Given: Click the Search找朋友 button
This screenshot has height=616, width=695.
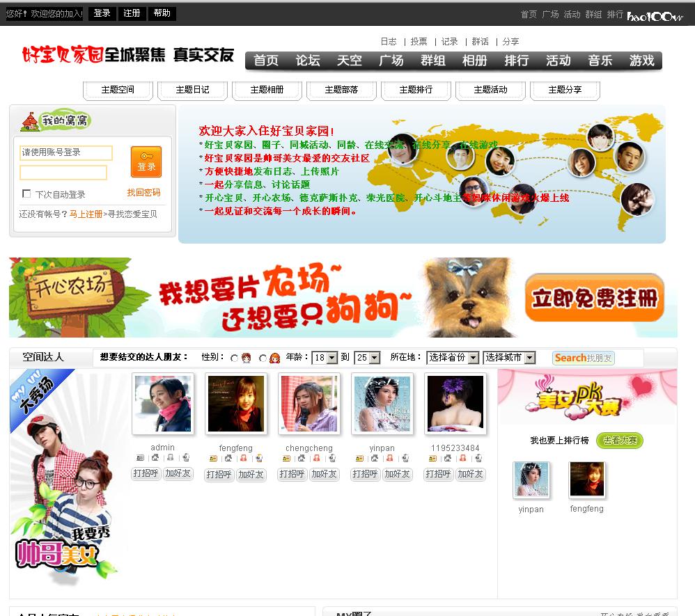Looking at the screenshot, I should [584, 358].
